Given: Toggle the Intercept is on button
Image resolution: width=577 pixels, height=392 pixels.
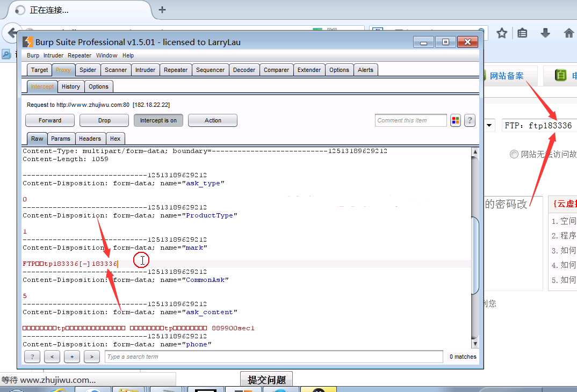Looking at the screenshot, I should click(158, 120).
